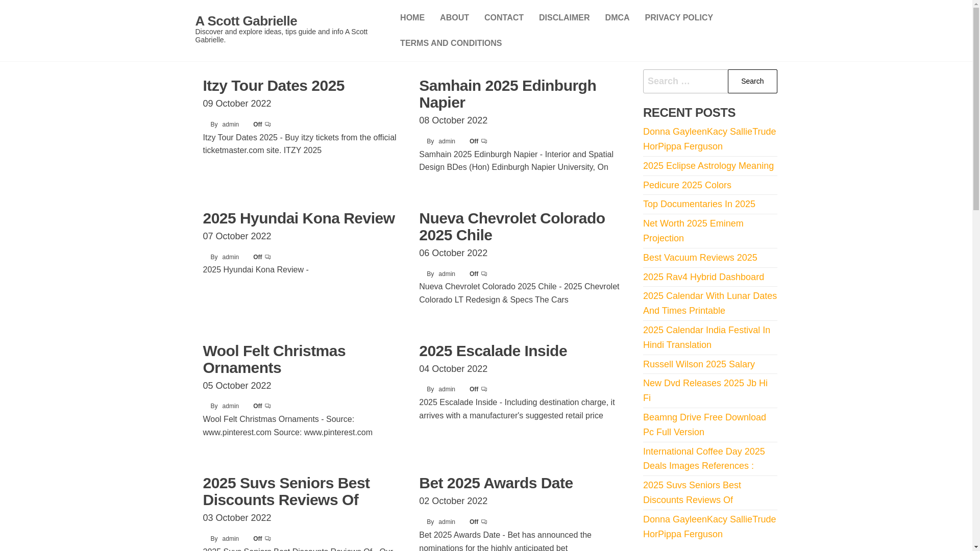Open the DMCA navigation link

(x=617, y=18)
